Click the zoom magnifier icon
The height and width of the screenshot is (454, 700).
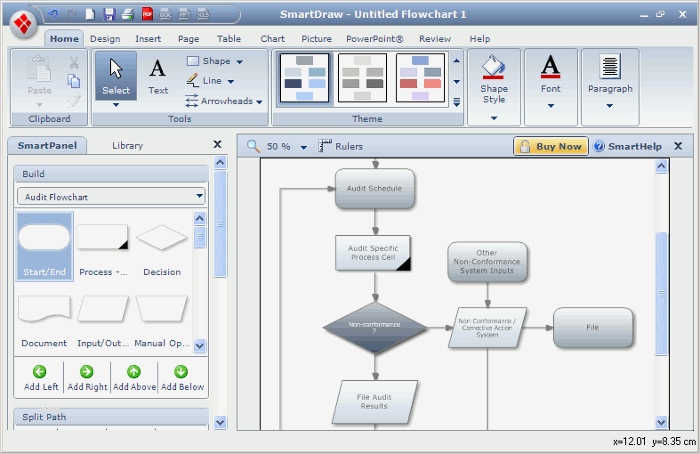click(x=253, y=146)
